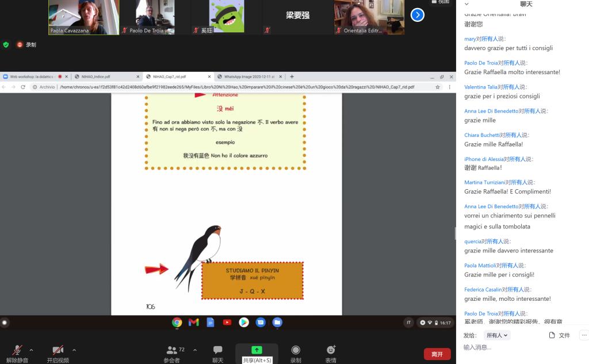Collapse chat panel chevron at top
This screenshot has width=589, height=364.
click(466, 4)
